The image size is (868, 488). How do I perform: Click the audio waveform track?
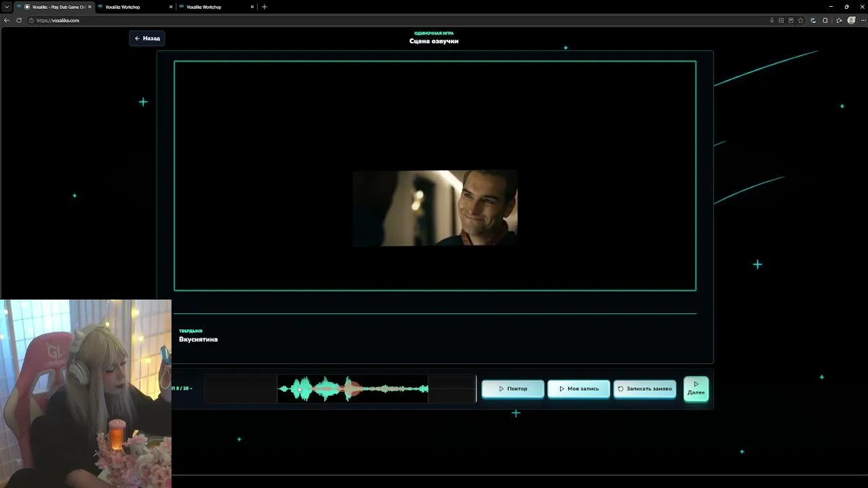coord(340,389)
